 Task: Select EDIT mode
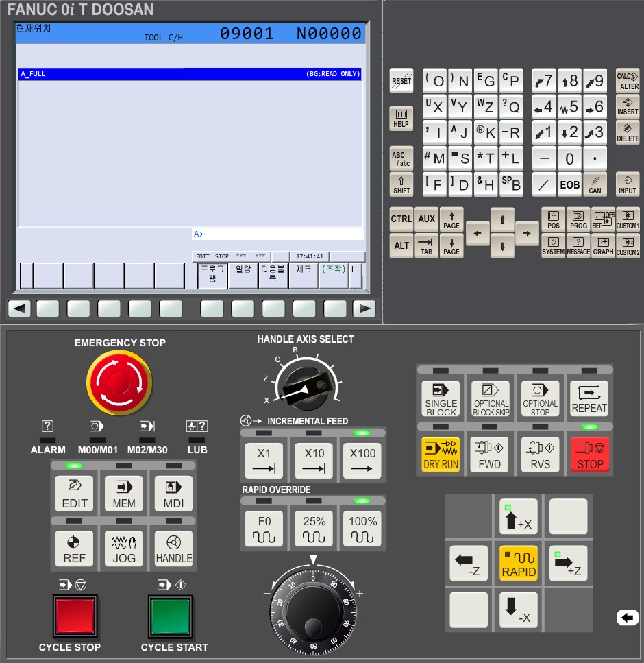[x=75, y=494]
